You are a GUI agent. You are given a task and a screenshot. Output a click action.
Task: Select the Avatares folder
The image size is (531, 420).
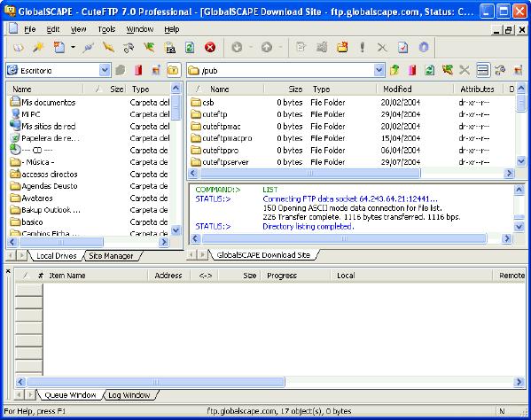coord(32,198)
